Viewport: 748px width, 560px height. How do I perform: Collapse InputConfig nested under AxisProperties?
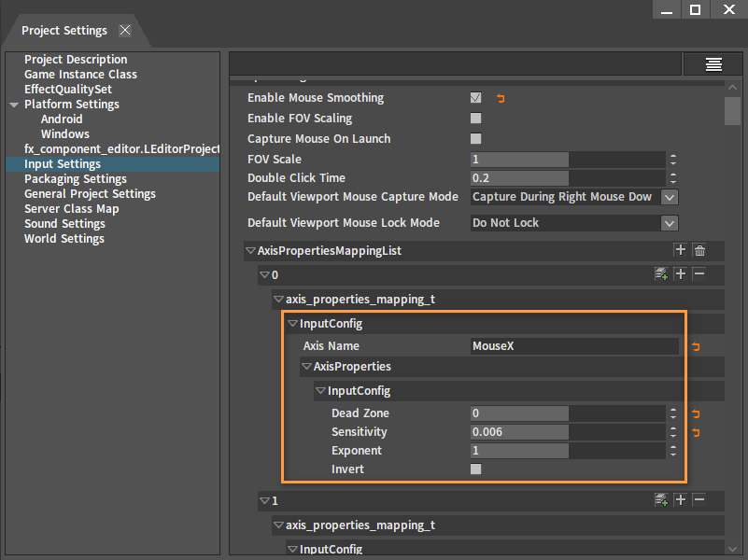(320, 390)
